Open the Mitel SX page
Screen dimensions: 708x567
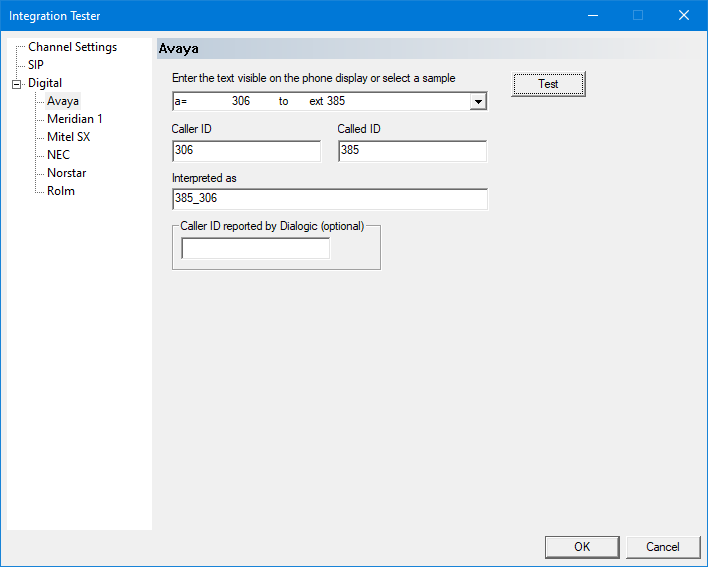pos(68,137)
